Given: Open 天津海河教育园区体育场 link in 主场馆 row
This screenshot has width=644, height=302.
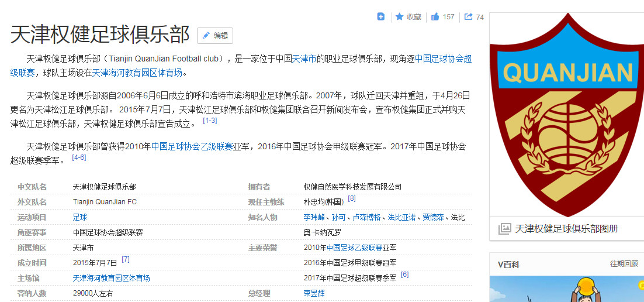Looking at the screenshot, I should tap(111, 278).
